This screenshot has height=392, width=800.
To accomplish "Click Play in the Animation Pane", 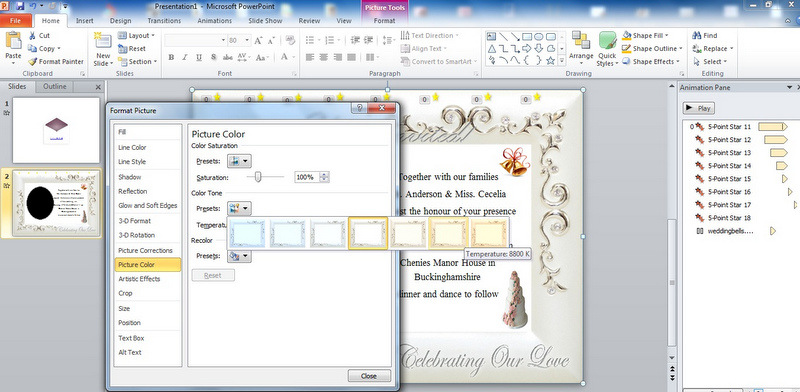I will pos(698,108).
